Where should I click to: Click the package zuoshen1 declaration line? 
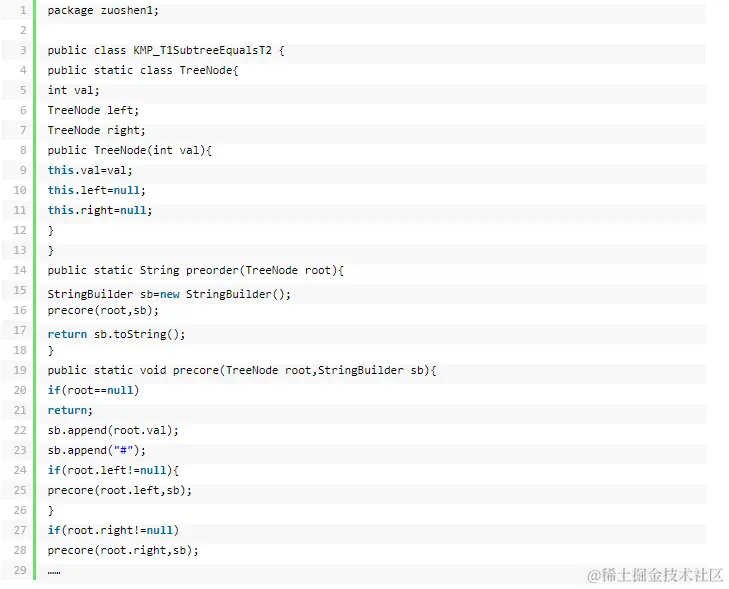coord(103,10)
